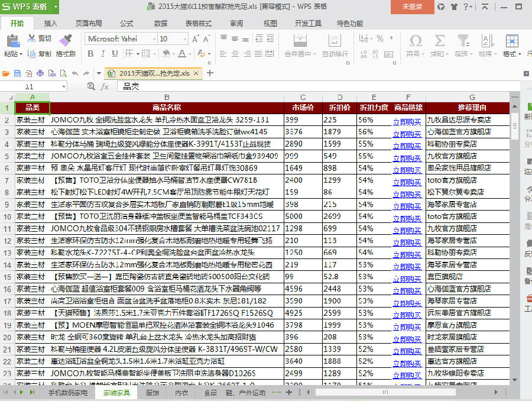Select column B header
The height and width of the screenshot is (401, 532).
pos(167,98)
